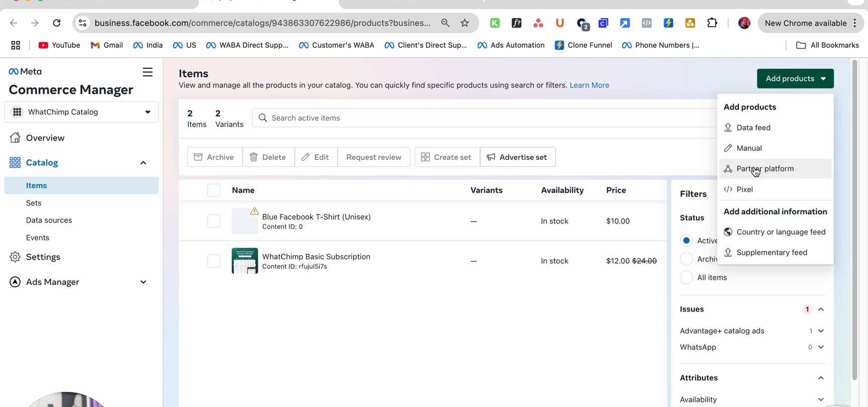Bookmark page with the star icon
The width and height of the screenshot is (868, 407).
point(465,23)
